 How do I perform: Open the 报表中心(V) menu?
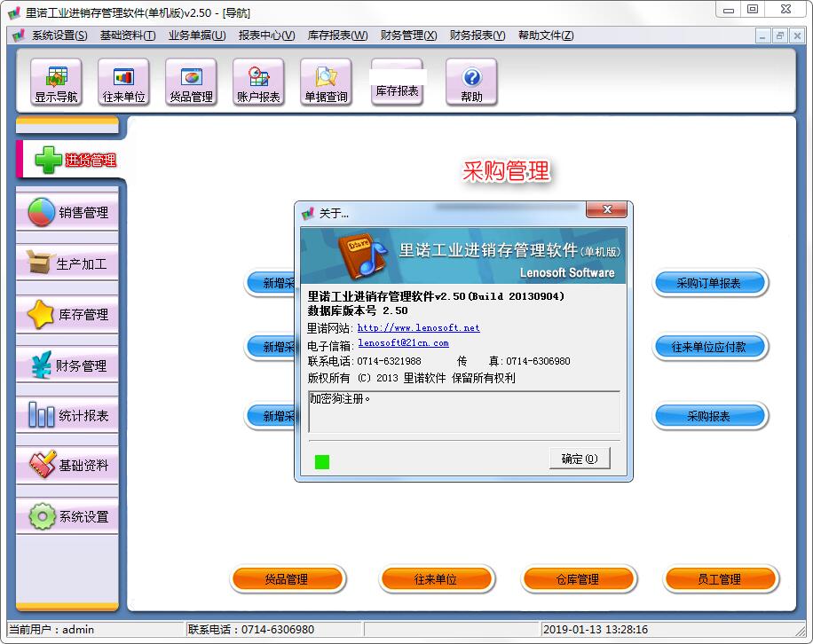tap(266, 35)
